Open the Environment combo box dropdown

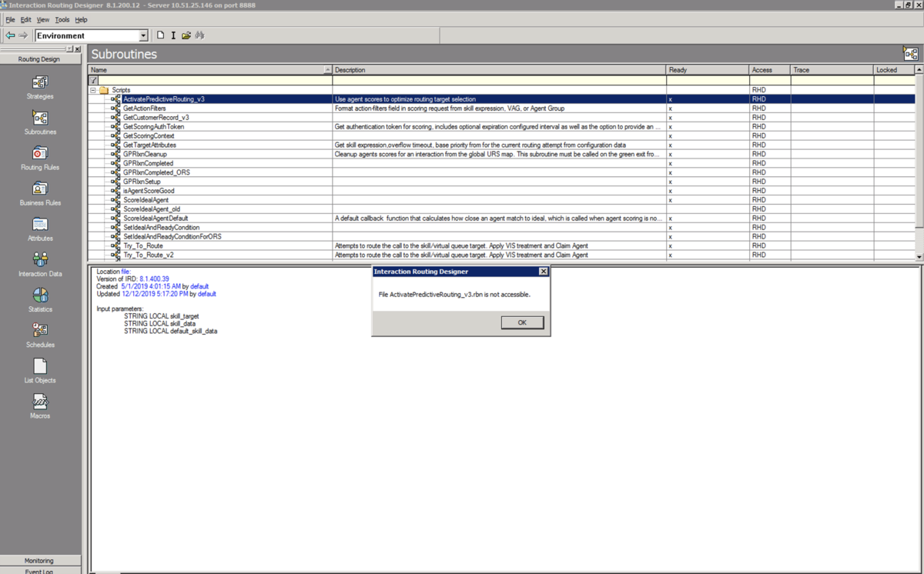pos(143,36)
